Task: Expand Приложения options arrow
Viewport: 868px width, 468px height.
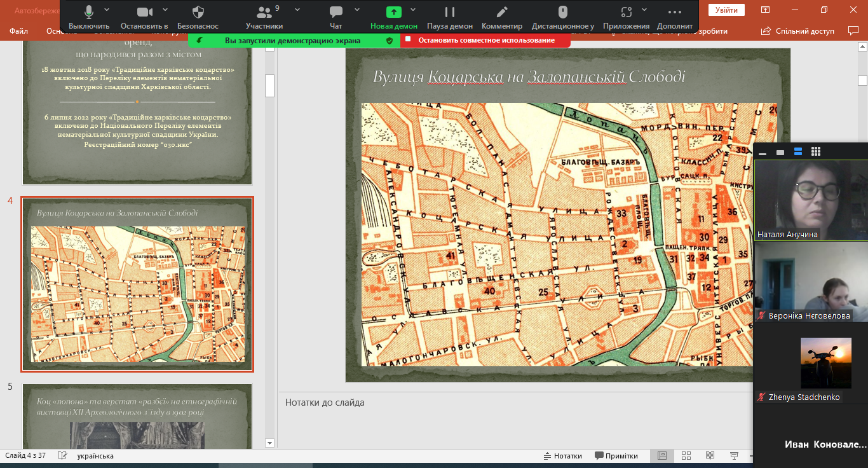Action: (x=646, y=10)
